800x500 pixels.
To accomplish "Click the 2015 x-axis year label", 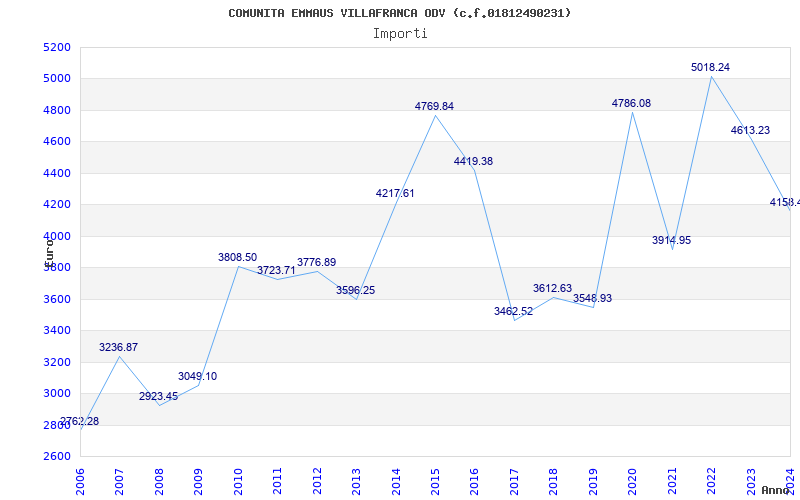I will coord(435,482).
